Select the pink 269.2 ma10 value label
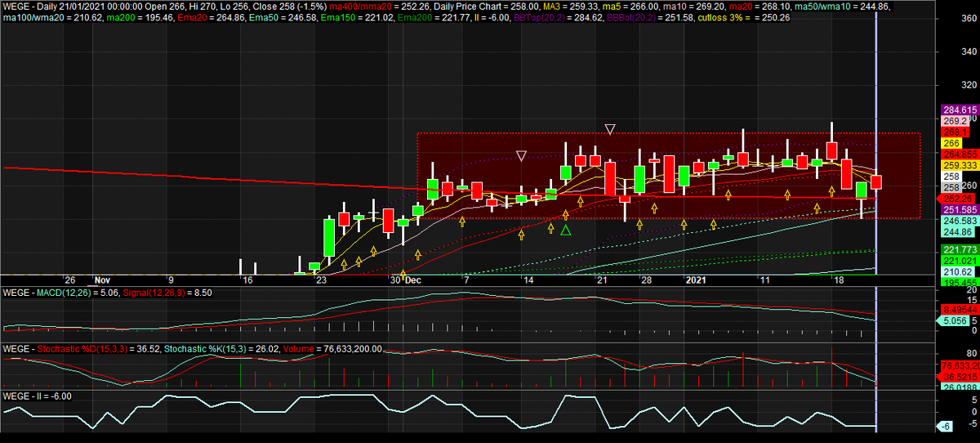Screen dimensions: 980x443 pos(956,120)
